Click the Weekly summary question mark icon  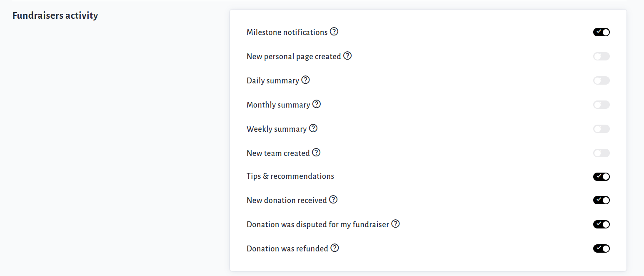[x=313, y=128]
